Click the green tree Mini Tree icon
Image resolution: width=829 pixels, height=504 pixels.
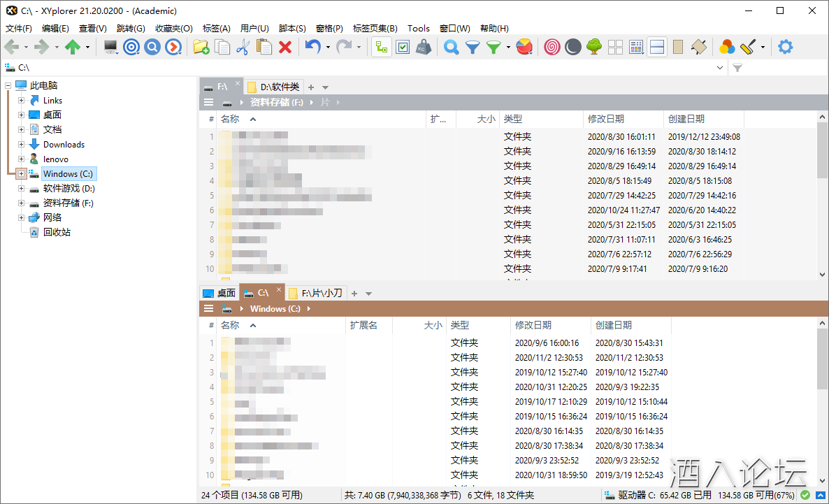pyautogui.click(x=594, y=47)
